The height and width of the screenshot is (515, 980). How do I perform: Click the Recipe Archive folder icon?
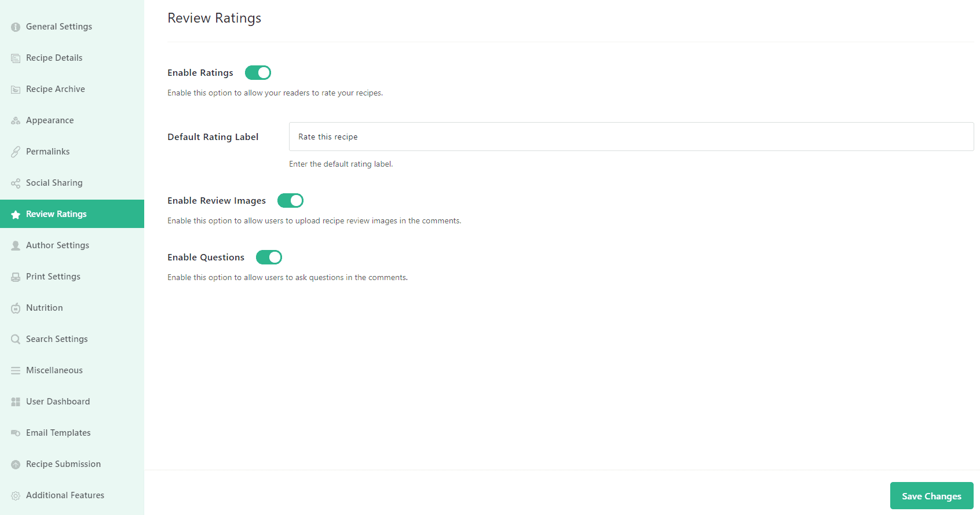(16, 90)
